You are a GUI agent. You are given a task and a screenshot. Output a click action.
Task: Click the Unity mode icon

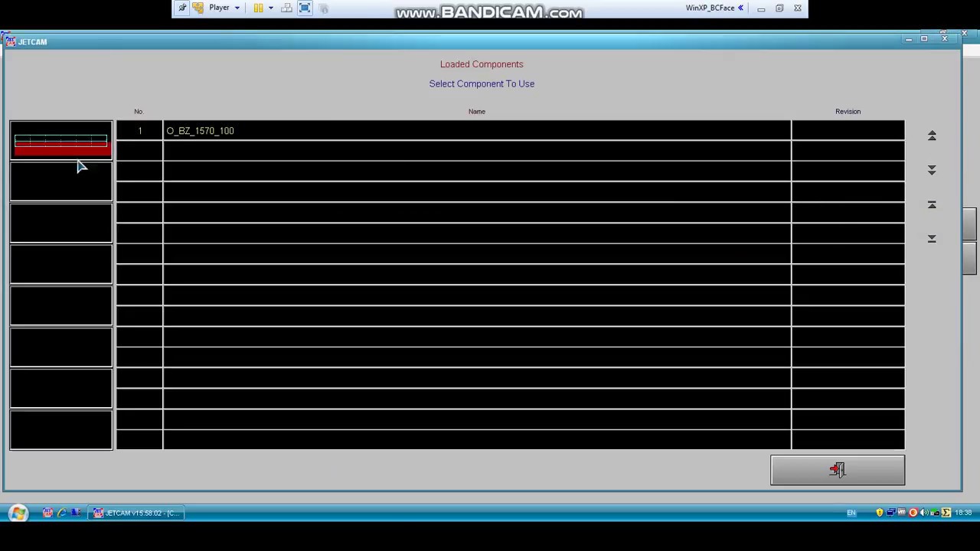point(324,8)
